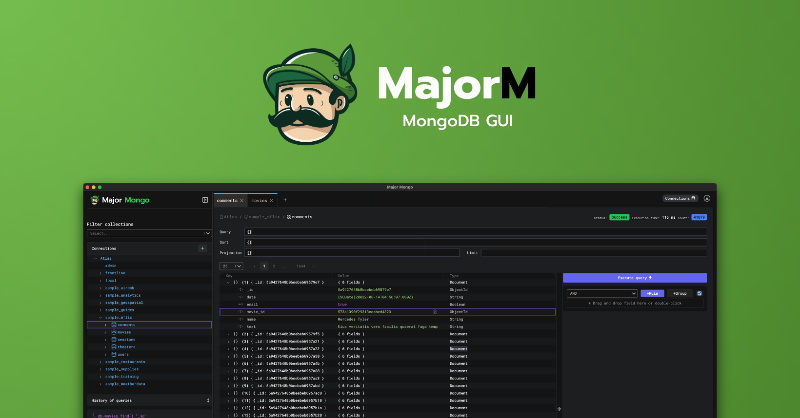
Task: Click the Major Mongo logo
Action: [x=120, y=200]
